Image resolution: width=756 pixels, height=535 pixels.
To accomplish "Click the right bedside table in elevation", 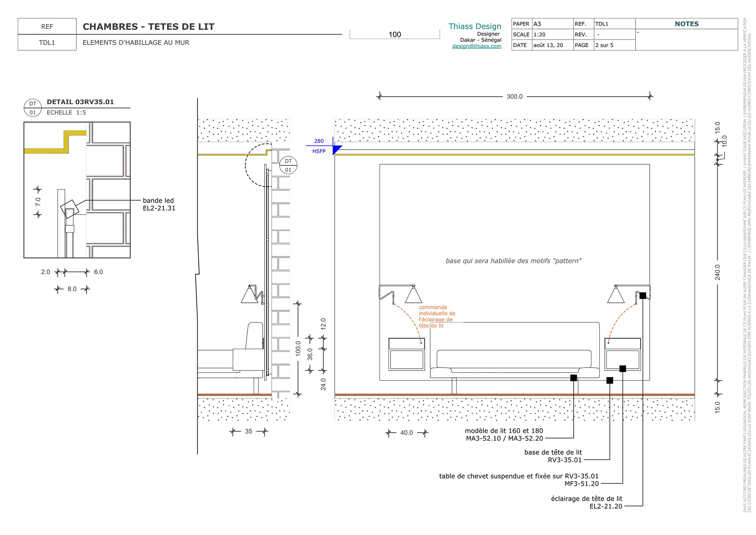I will click(623, 354).
